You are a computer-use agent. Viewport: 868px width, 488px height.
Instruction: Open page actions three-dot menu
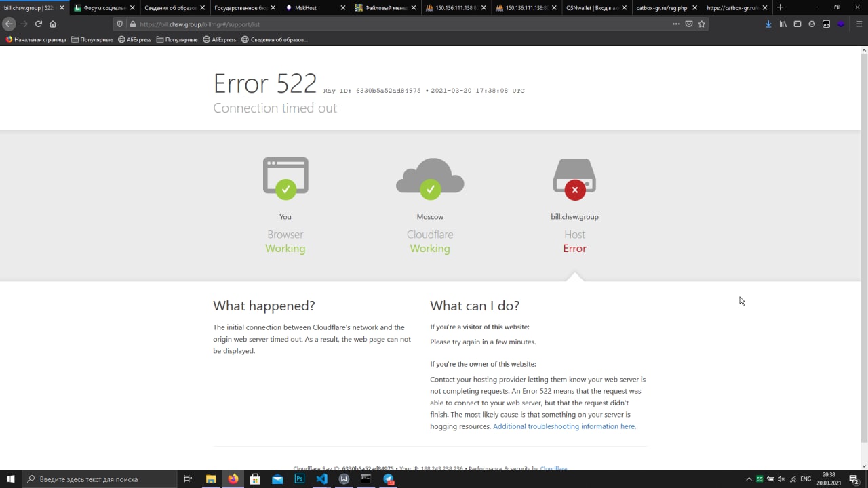tap(676, 24)
